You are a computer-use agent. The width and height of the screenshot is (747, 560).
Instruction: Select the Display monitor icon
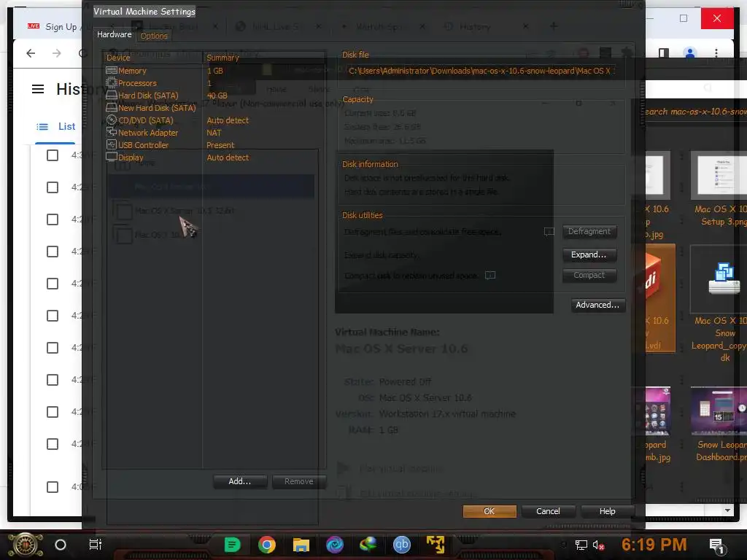tap(112, 157)
